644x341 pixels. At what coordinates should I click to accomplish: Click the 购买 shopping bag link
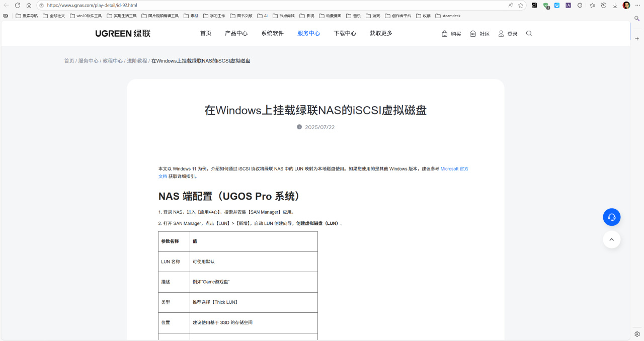[x=451, y=34]
